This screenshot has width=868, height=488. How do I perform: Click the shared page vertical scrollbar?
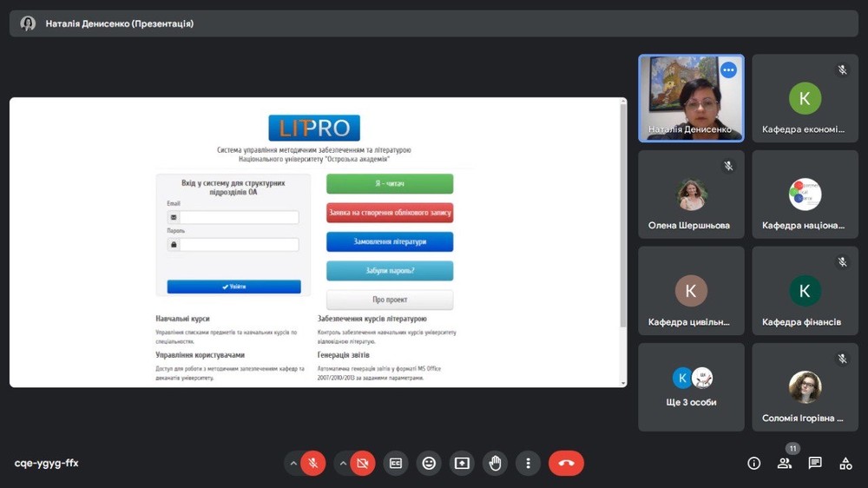(622, 217)
